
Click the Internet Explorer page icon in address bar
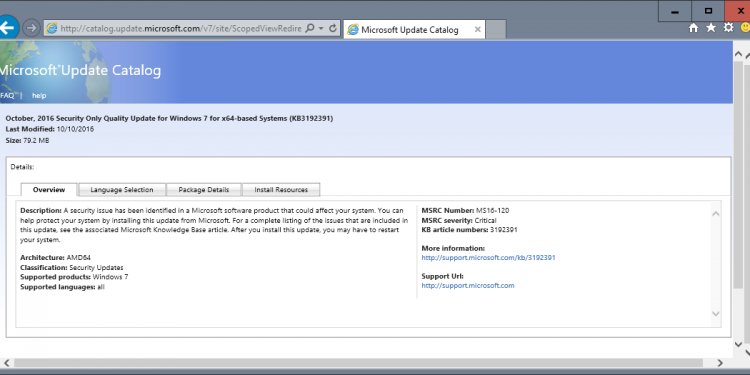pos(51,29)
